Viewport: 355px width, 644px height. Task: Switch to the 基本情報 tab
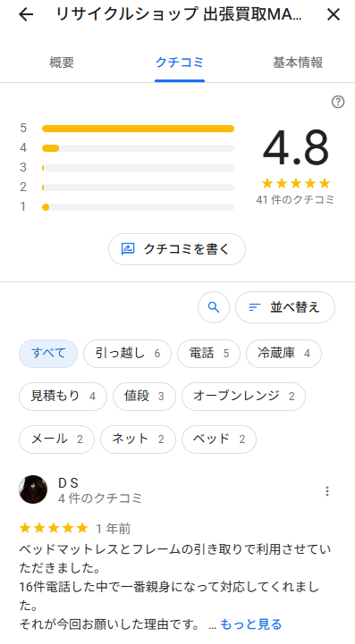[298, 63]
